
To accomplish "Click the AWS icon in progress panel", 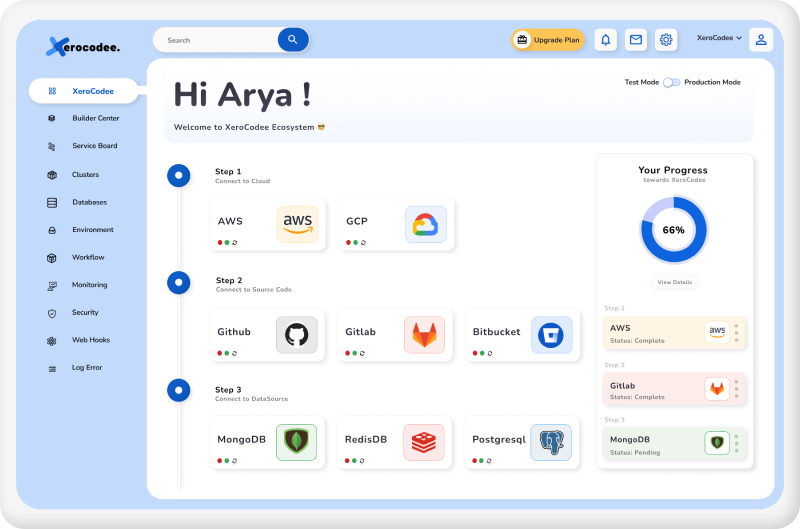I will [x=717, y=332].
